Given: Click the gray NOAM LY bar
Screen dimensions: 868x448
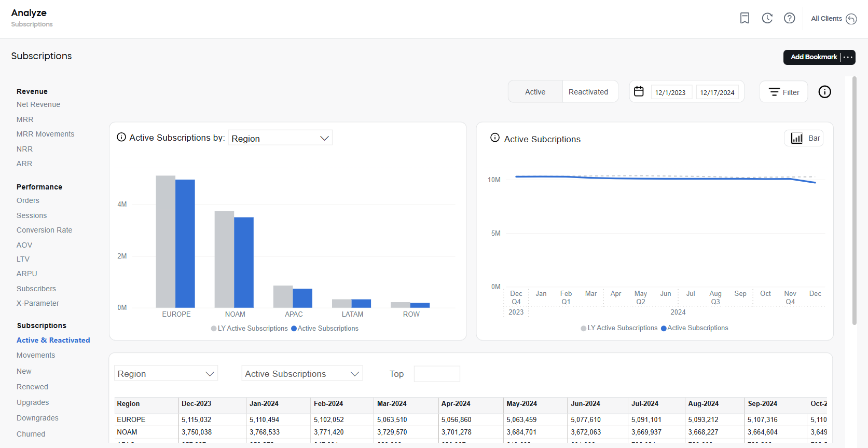Looking at the screenshot, I should tap(224, 259).
